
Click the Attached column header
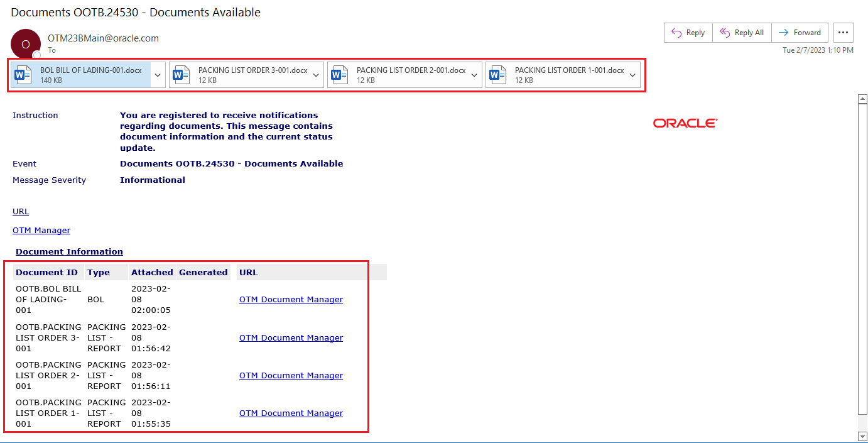(x=152, y=273)
